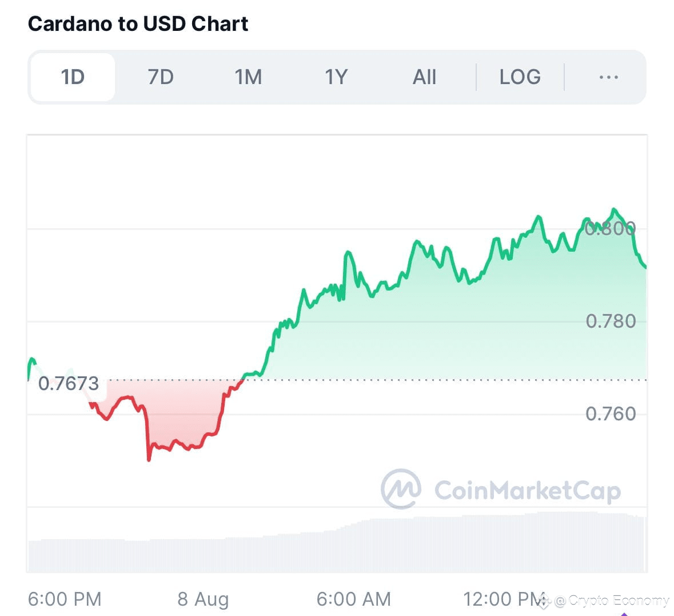This screenshot has width=674, height=616.
Task: Switch to the 1M time range
Action: tap(248, 77)
